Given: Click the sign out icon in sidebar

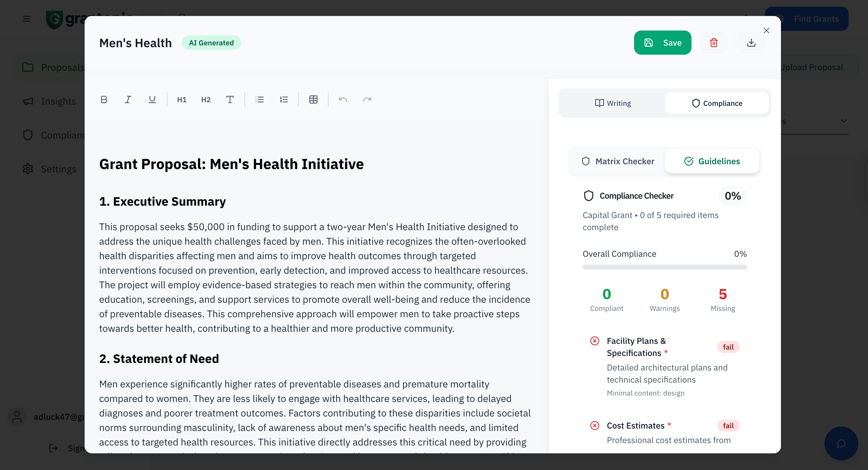Looking at the screenshot, I should pyautogui.click(x=53, y=448).
